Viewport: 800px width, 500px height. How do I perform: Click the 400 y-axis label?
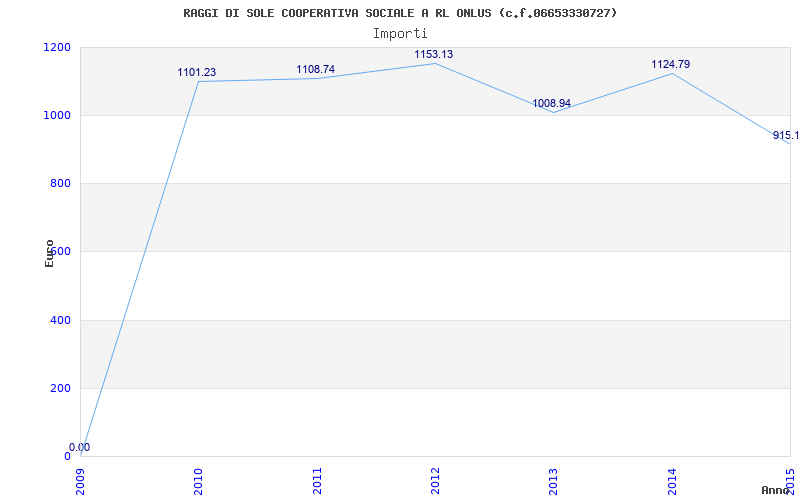[60, 320]
